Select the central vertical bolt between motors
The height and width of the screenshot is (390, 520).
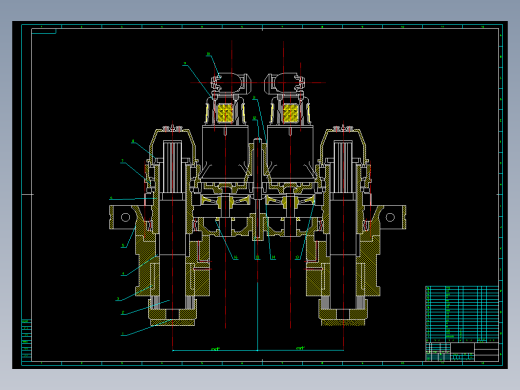pyautogui.click(x=257, y=188)
